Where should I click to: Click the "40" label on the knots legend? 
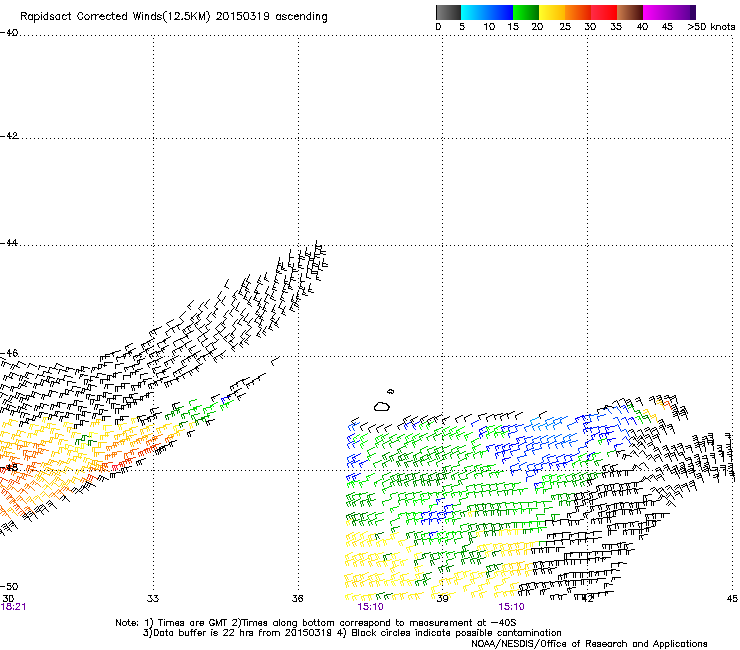(x=642, y=27)
